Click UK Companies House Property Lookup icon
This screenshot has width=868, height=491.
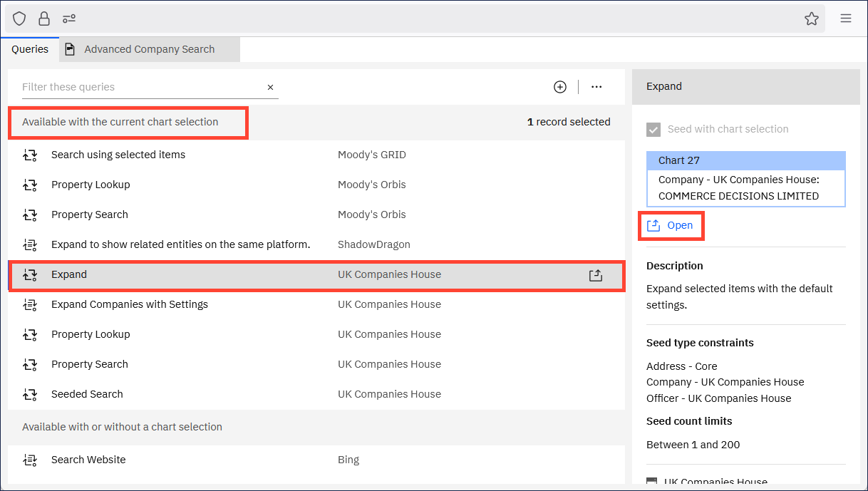point(30,334)
